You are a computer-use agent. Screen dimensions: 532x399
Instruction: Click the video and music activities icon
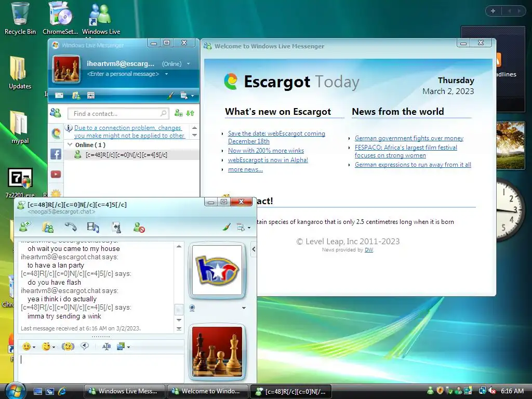click(93, 228)
